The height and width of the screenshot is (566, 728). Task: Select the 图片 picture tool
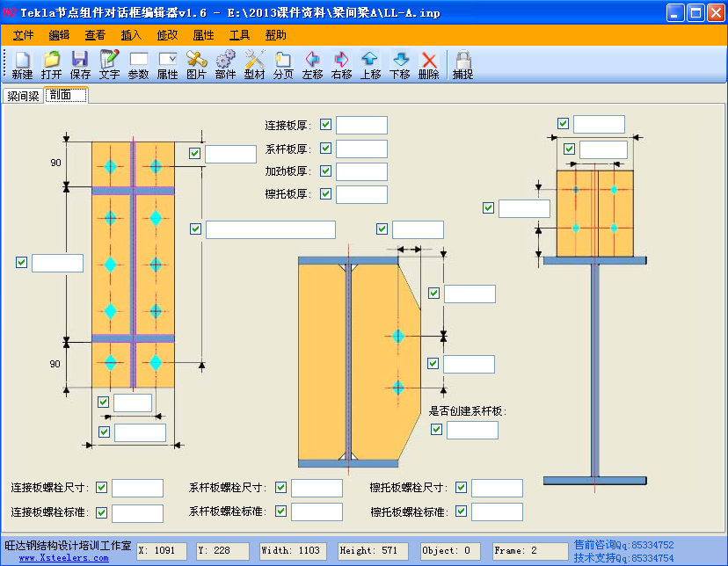(196, 65)
